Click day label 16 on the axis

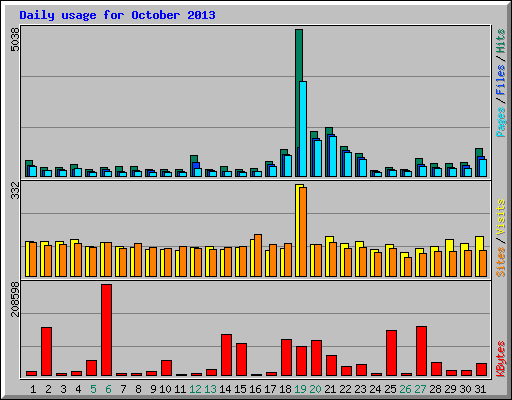point(255,389)
